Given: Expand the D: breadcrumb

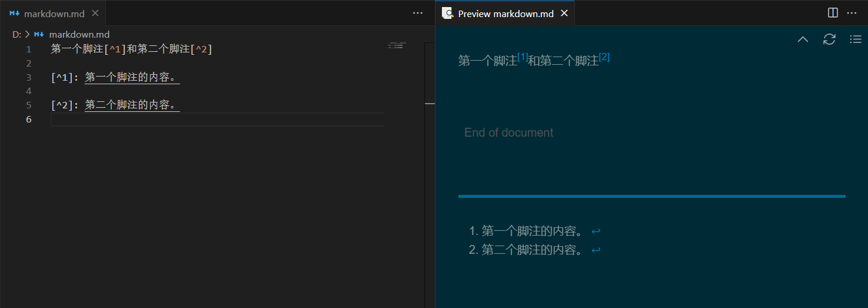Looking at the screenshot, I should pos(16,35).
